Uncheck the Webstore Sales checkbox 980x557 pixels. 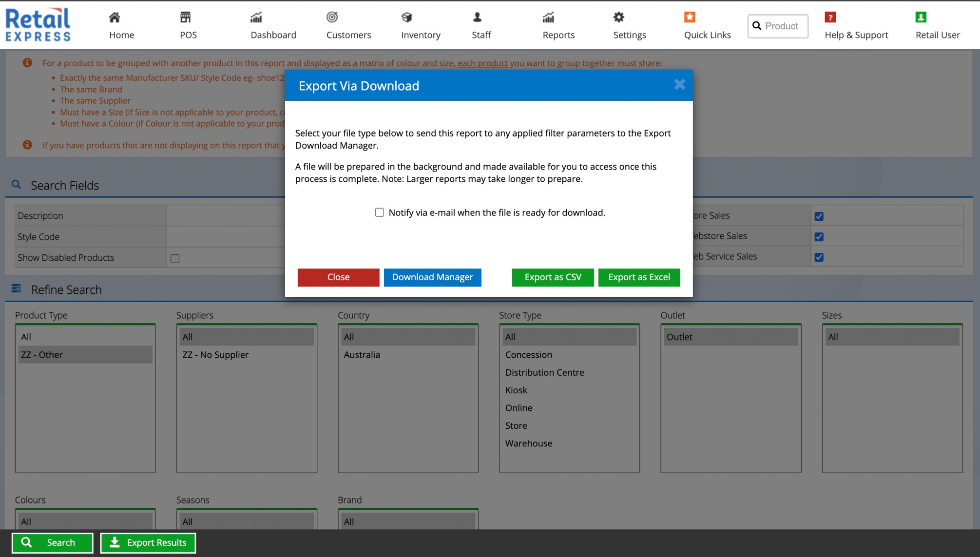click(x=819, y=237)
